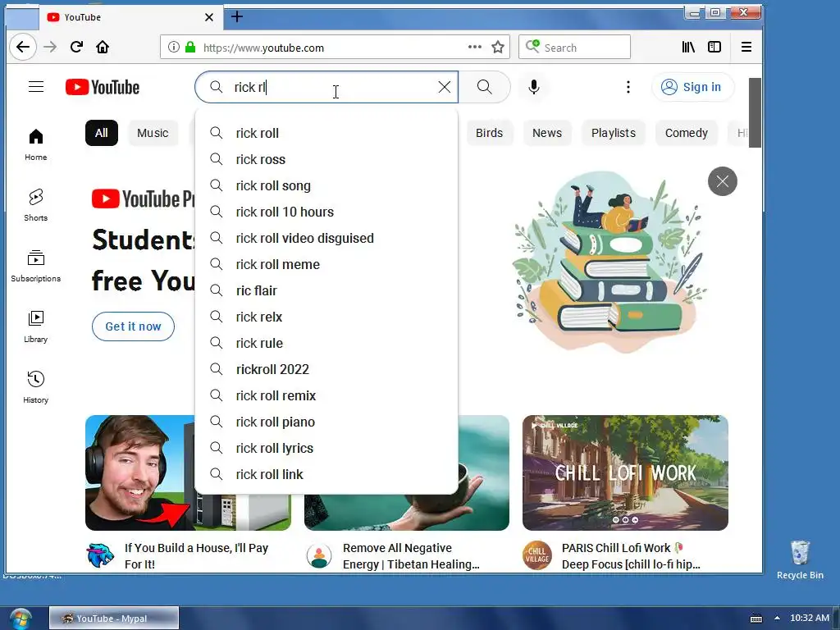
Task: Open the YouTube guide hamburger menu
Action: click(x=36, y=87)
